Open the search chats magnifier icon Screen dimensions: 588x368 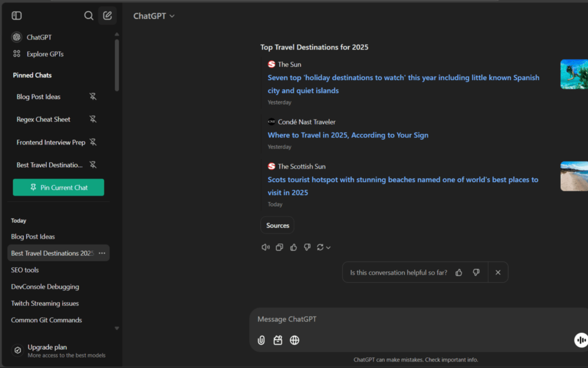89,16
